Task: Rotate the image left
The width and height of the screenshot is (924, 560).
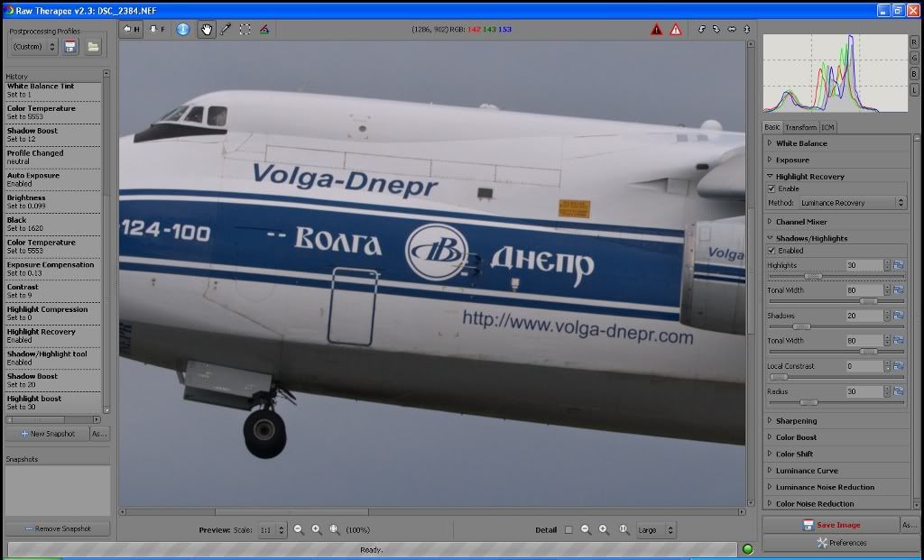Action: click(701, 29)
